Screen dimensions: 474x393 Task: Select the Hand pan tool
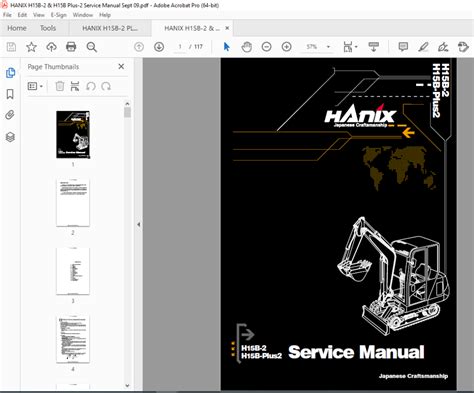pos(247,47)
